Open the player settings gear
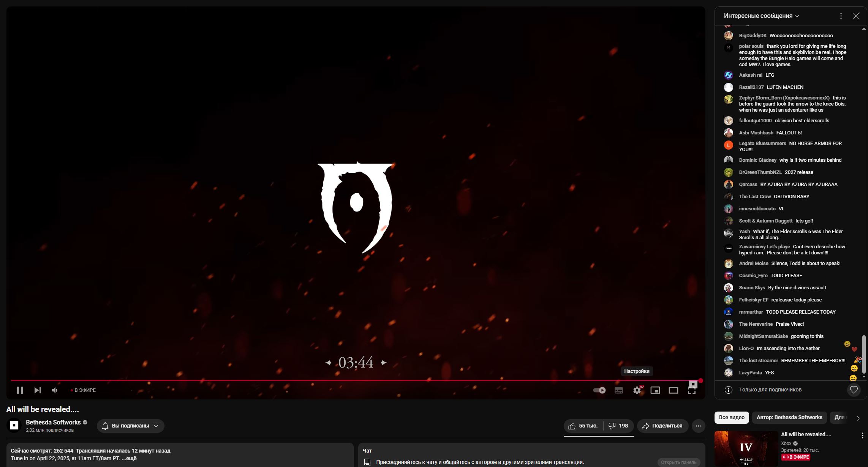The image size is (868, 467). pos(637,390)
